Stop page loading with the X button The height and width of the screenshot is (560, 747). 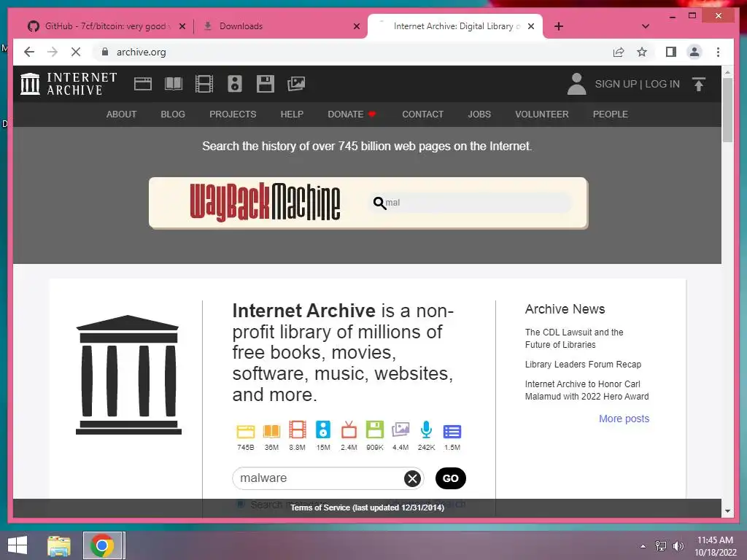coord(76,52)
